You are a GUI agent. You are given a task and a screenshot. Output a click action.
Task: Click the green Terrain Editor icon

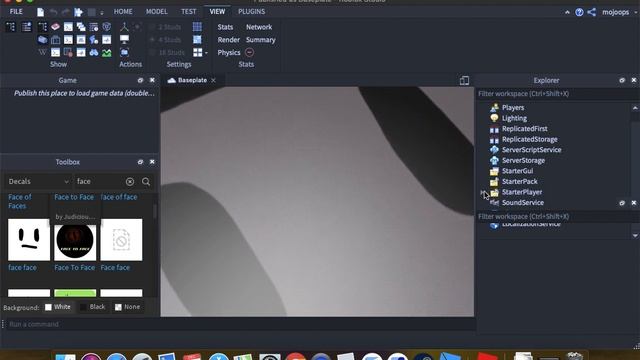[107, 53]
